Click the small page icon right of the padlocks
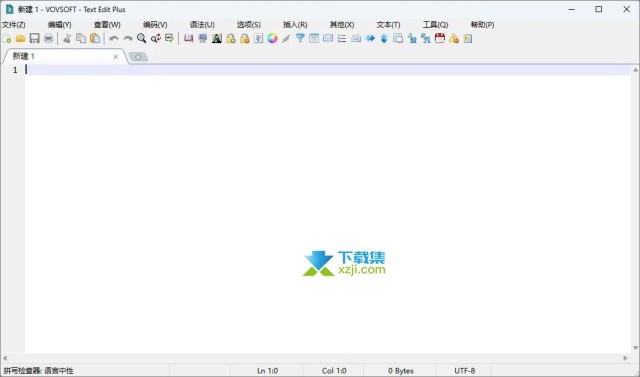Image resolution: width=640 pixels, height=377 pixels. pyautogui.click(x=258, y=39)
